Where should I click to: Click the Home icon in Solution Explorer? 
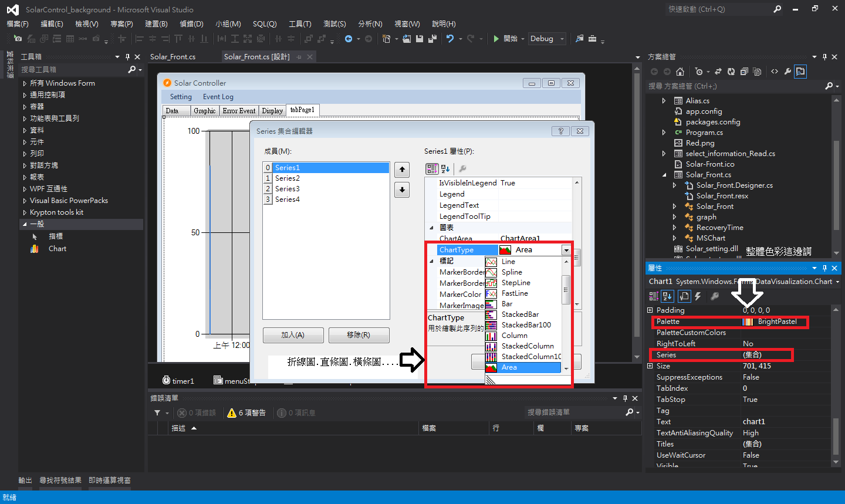tap(680, 72)
